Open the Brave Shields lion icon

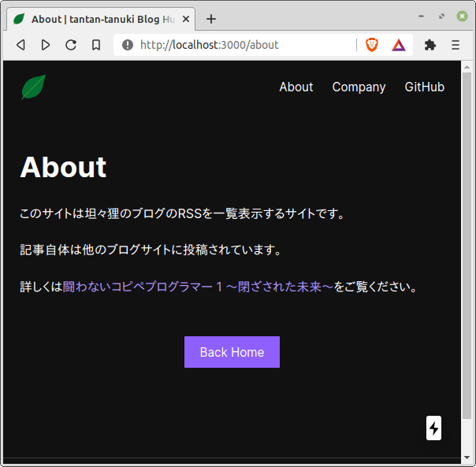(x=372, y=45)
